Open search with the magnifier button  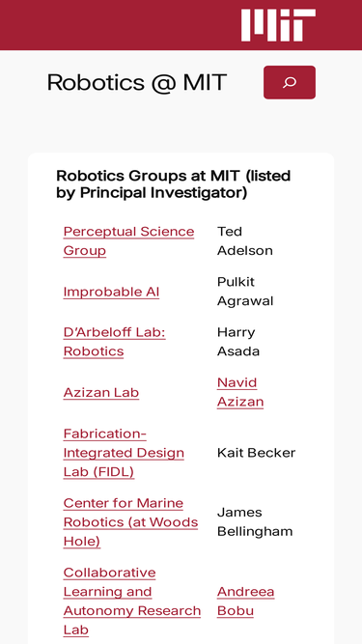pyautogui.click(x=290, y=82)
